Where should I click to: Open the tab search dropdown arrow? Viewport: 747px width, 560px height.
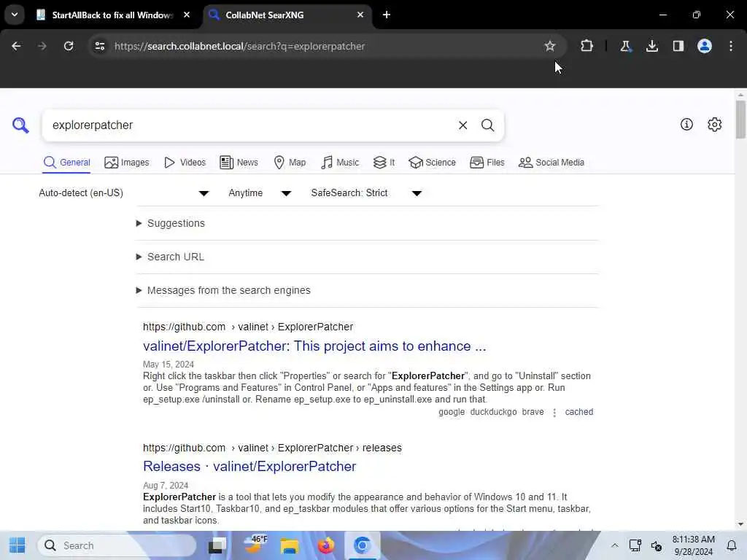(x=15, y=15)
